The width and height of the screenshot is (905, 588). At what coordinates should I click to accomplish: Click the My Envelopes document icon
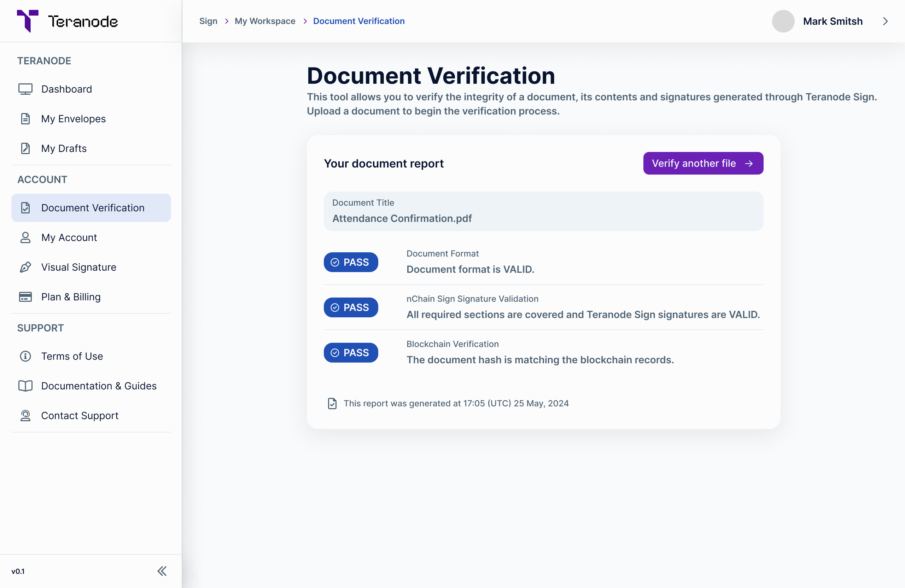click(25, 119)
